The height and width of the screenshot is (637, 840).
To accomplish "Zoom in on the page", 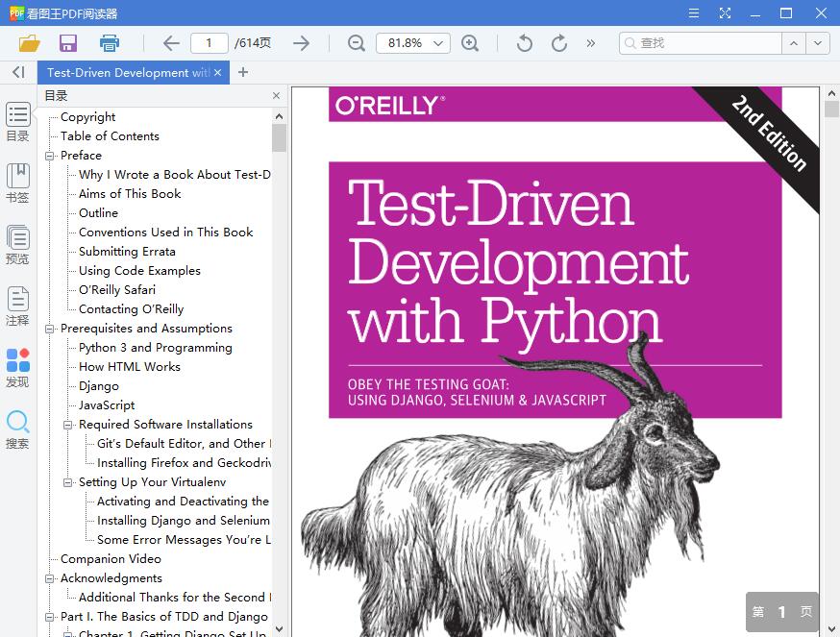I will click(x=472, y=42).
